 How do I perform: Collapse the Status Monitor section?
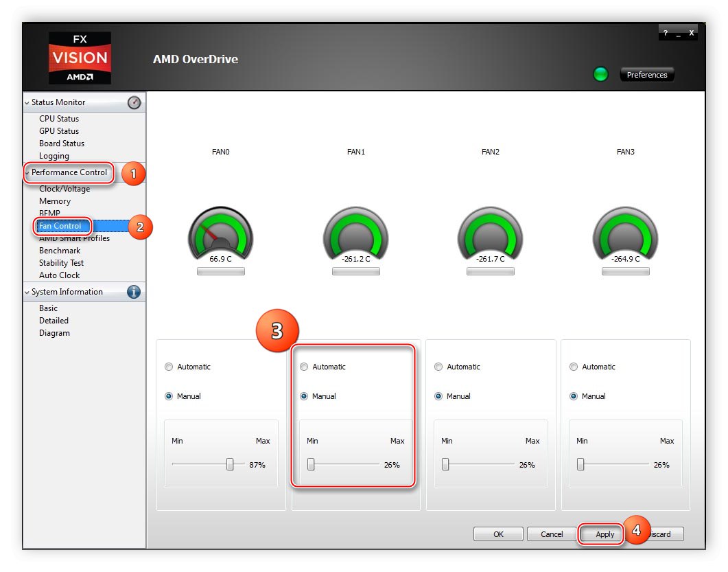(x=27, y=103)
